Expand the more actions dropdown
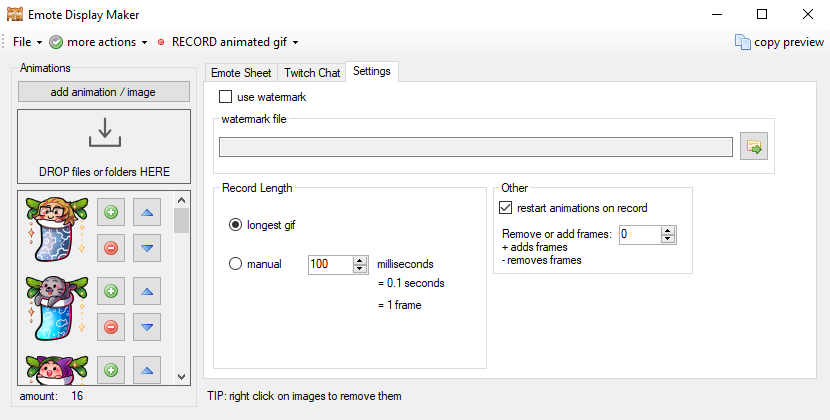The height and width of the screenshot is (420, 830). [98, 42]
